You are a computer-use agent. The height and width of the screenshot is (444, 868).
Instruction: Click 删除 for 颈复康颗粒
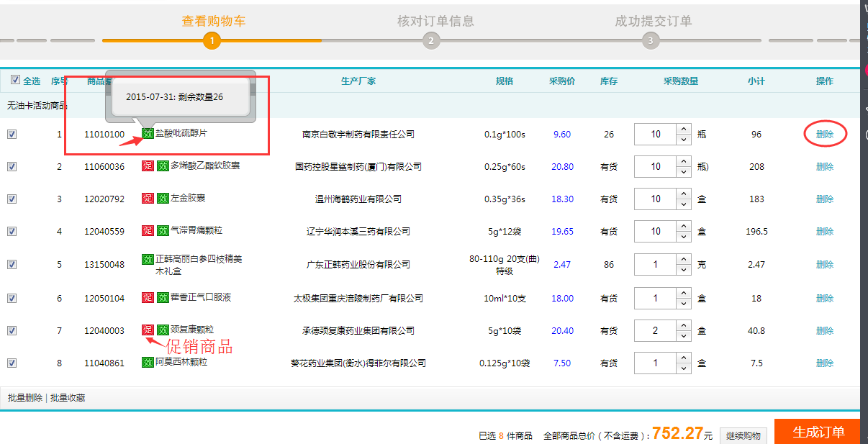pyautogui.click(x=825, y=330)
